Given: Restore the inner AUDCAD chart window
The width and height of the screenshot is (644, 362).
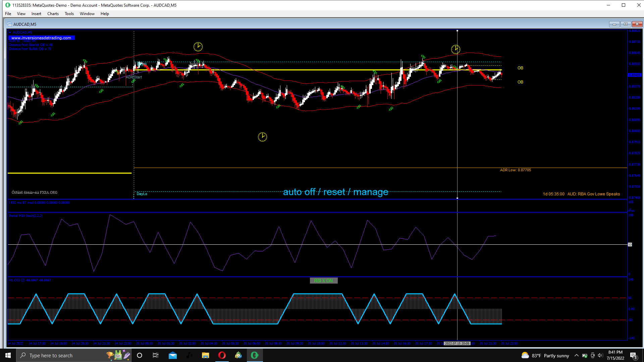Looking at the screenshot, I should (x=625, y=24).
